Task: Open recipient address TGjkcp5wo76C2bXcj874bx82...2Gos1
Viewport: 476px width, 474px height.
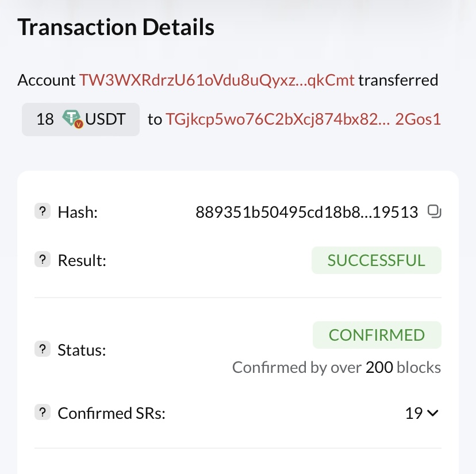Action: coord(303,120)
